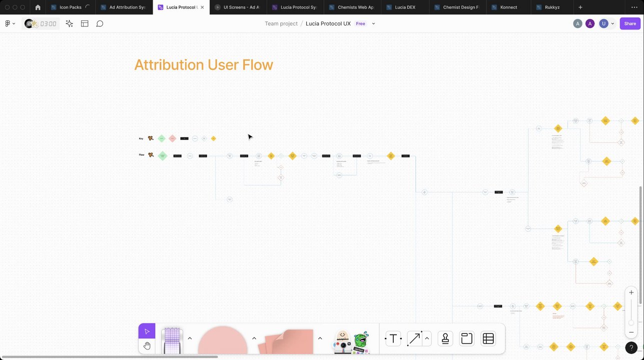Select the Section tool

(x=466, y=339)
